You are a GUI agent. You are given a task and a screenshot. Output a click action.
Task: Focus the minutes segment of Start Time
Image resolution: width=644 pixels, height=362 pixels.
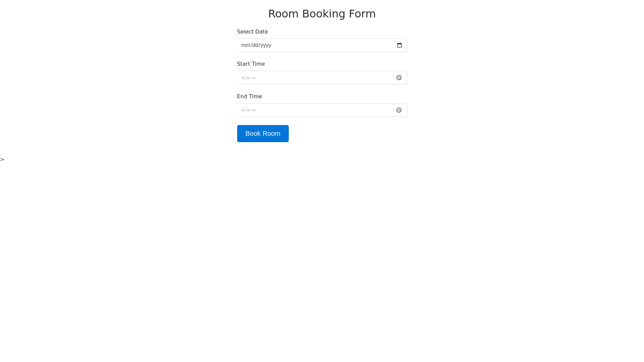point(248,78)
